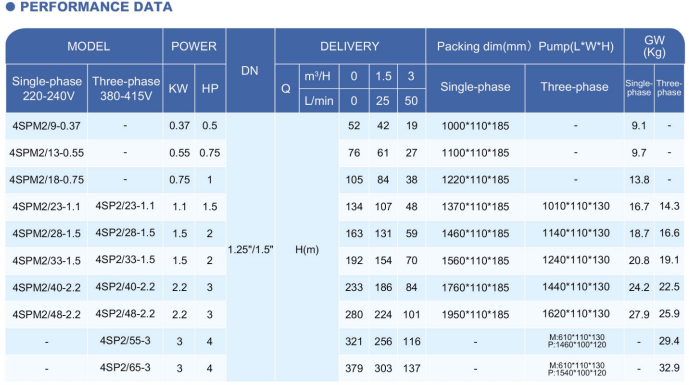Screen dimensions: 689x385
Task: Click three-phase model 4SP2/65-3
Action: pyautogui.click(x=125, y=367)
